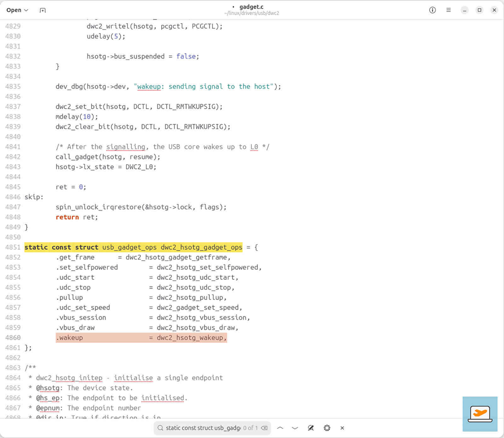Image resolution: width=504 pixels, height=438 pixels.
Task: Click 'hsotg->lx_state = DWC2_L0;' line
Action: point(106,167)
